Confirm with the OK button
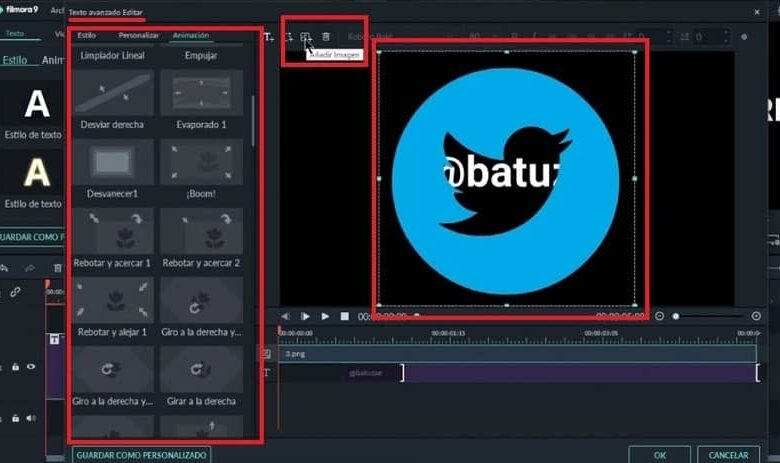 tap(660, 455)
